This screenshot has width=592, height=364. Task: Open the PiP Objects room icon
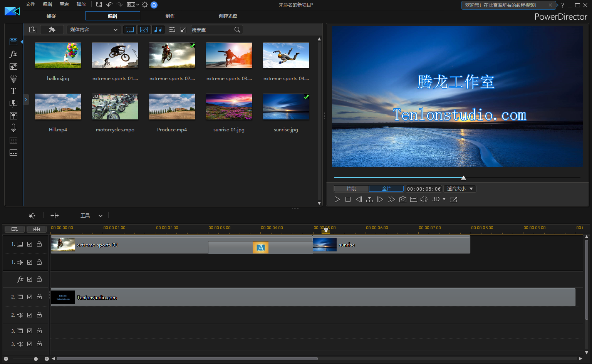13,66
